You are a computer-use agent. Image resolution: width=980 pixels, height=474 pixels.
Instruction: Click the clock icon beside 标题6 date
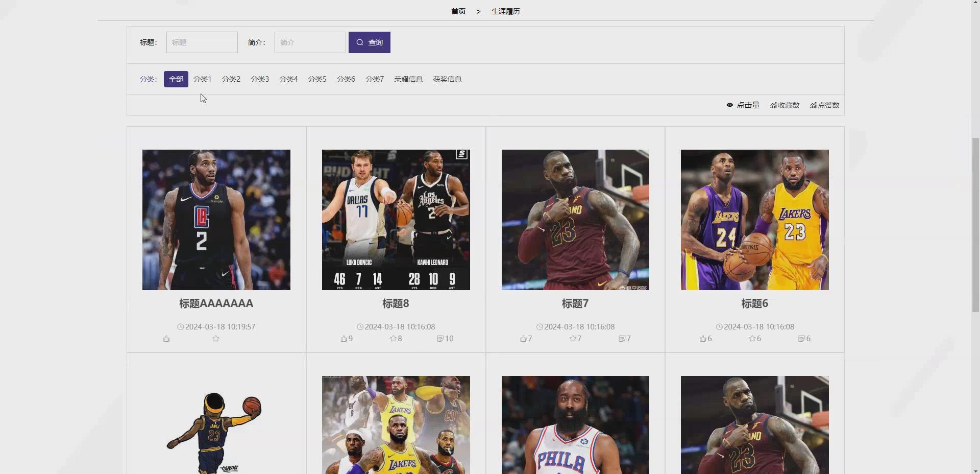[x=719, y=327]
